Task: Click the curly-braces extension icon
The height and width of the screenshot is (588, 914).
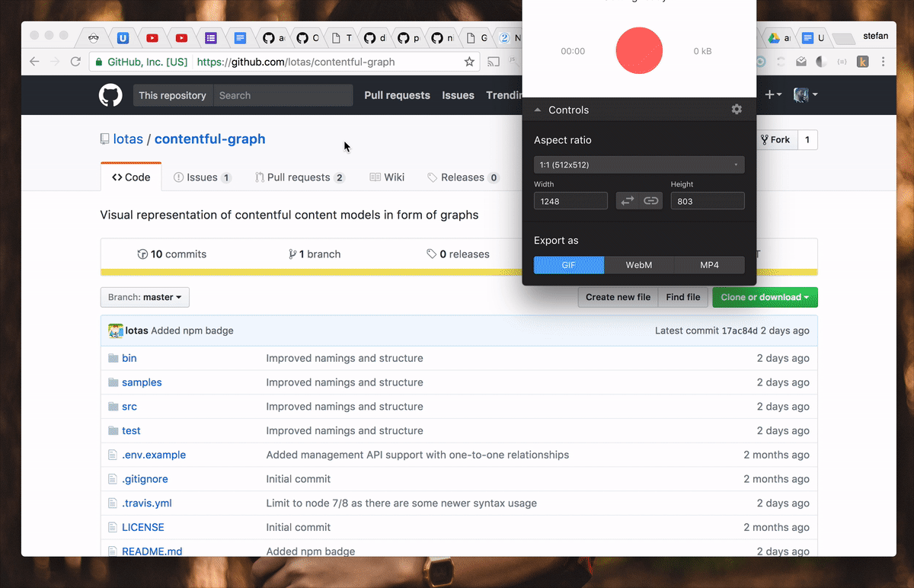Action: click(x=842, y=62)
